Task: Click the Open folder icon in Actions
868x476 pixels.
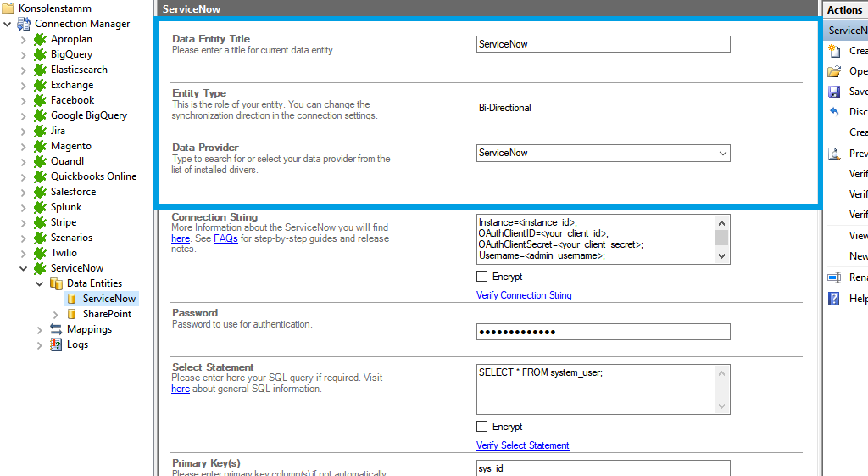Action: [834, 71]
